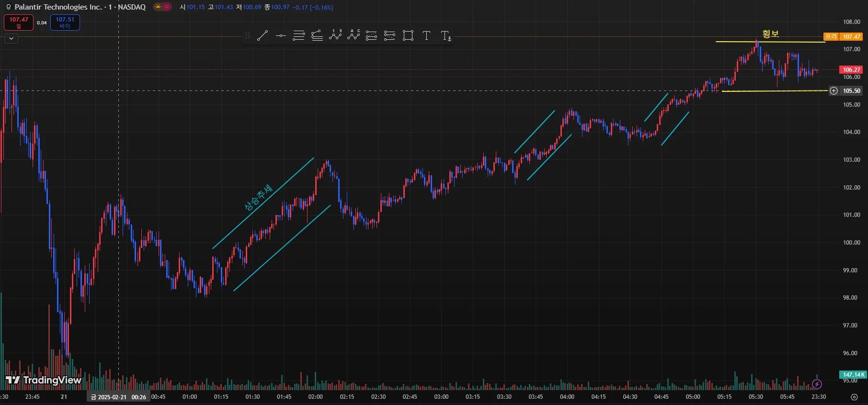Select the Trend Line drawing tool
The image size is (868, 405).
263,35
